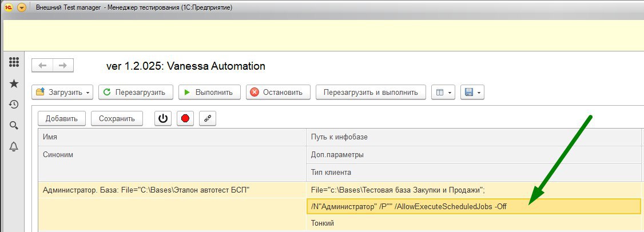Click the link chain icon button
644x232 pixels.
[208, 119]
